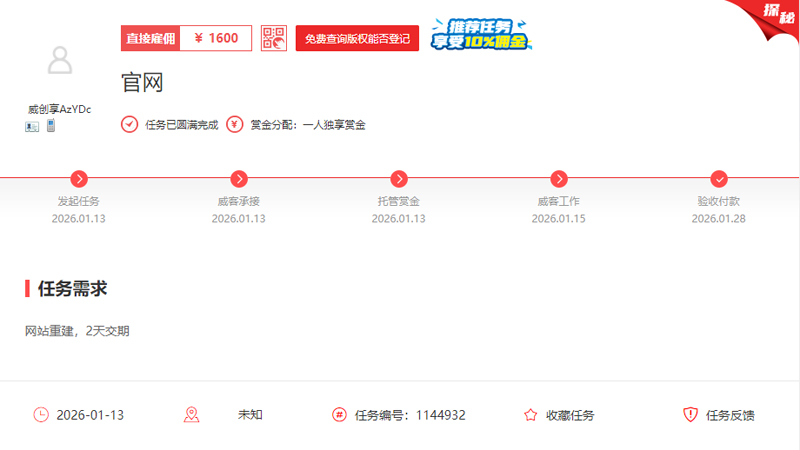Select the 威客承接 step marker
Viewport: 800px width, 450px height.
(239, 179)
